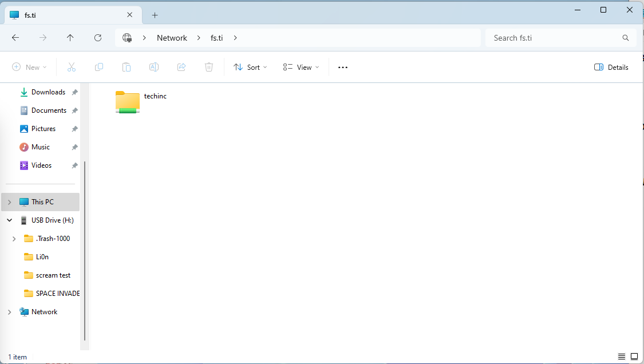Go up one directory level
This screenshot has height=364, width=644.
coord(70,38)
